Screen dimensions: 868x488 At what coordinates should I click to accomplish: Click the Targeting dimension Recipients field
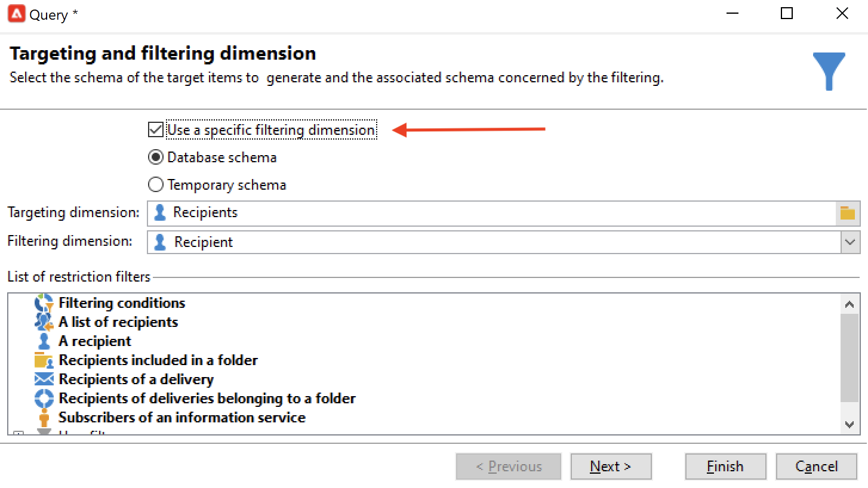491,213
